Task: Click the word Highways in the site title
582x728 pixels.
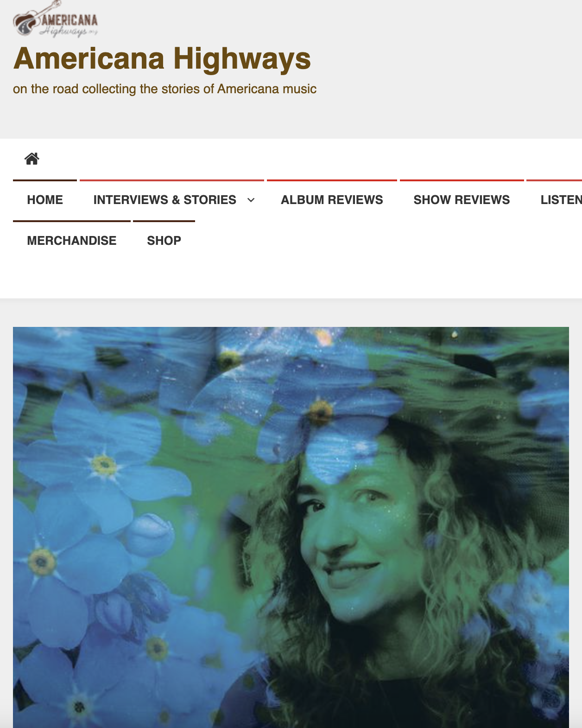Action: [x=242, y=59]
